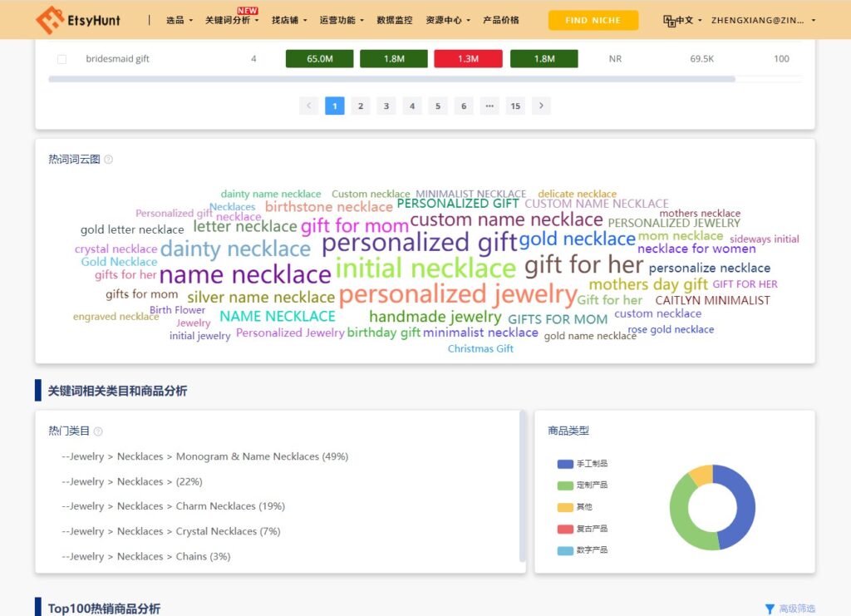The image size is (851, 616).
Task: Click the table's horizontal scrollbar
Action: click(x=391, y=79)
